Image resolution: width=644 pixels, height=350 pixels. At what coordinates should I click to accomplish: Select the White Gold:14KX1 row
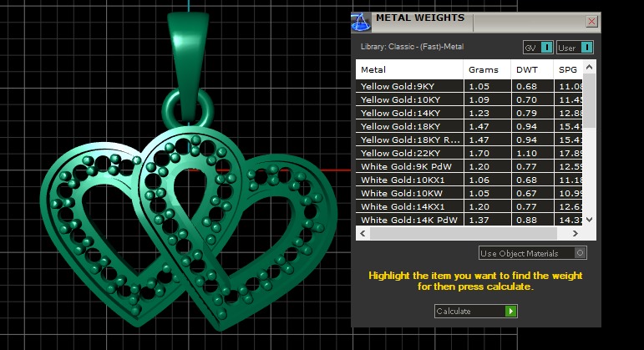pos(469,206)
